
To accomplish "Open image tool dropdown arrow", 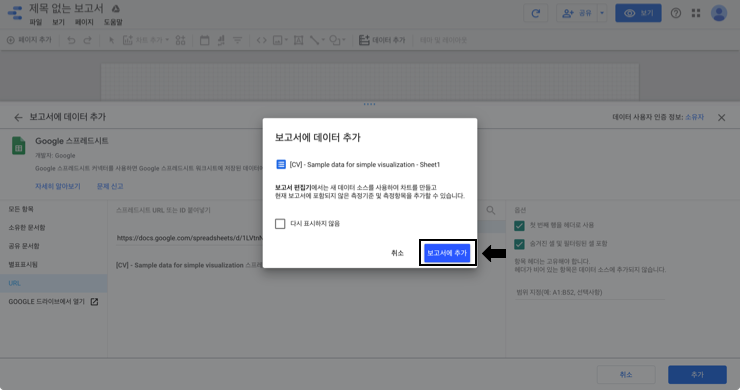I will pyautogui.click(x=286, y=41).
